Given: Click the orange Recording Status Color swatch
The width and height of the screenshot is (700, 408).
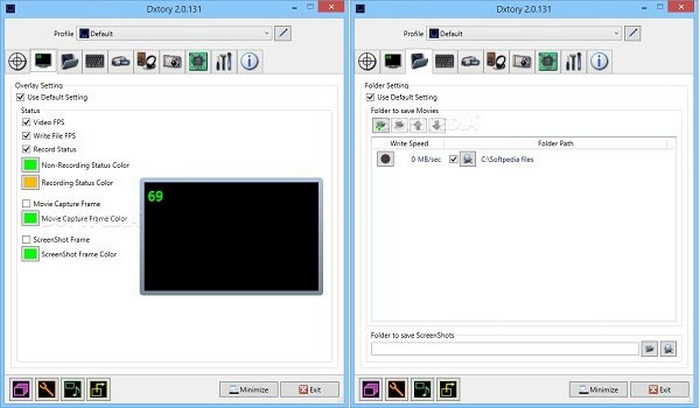Looking at the screenshot, I should 30,183.
